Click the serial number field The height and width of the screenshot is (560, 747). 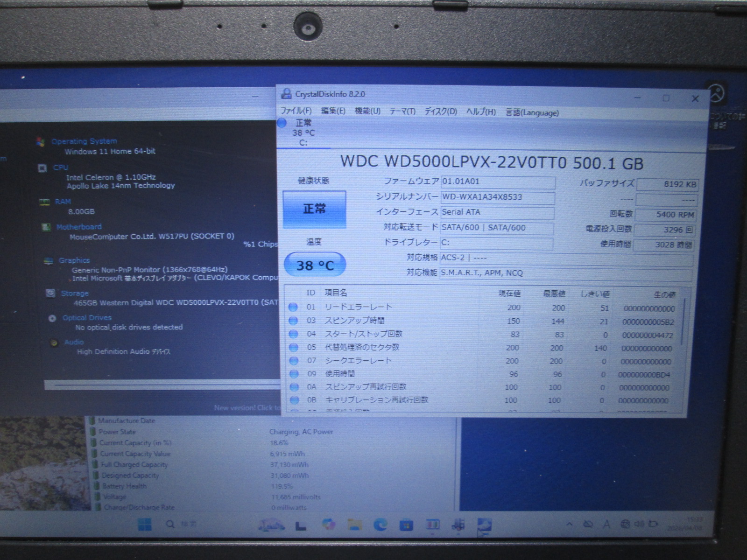click(497, 197)
